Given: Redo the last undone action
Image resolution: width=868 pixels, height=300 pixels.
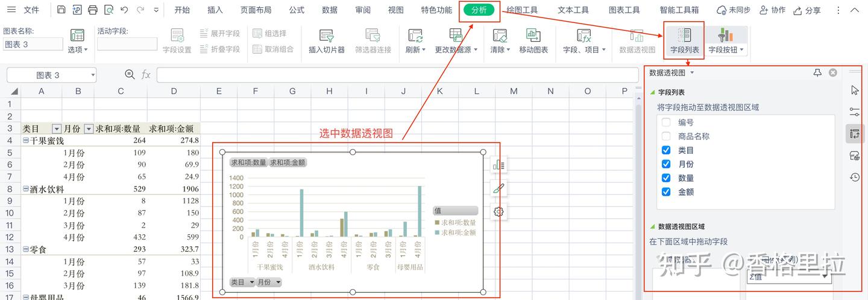Looking at the screenshot, I should coord(140,10).
